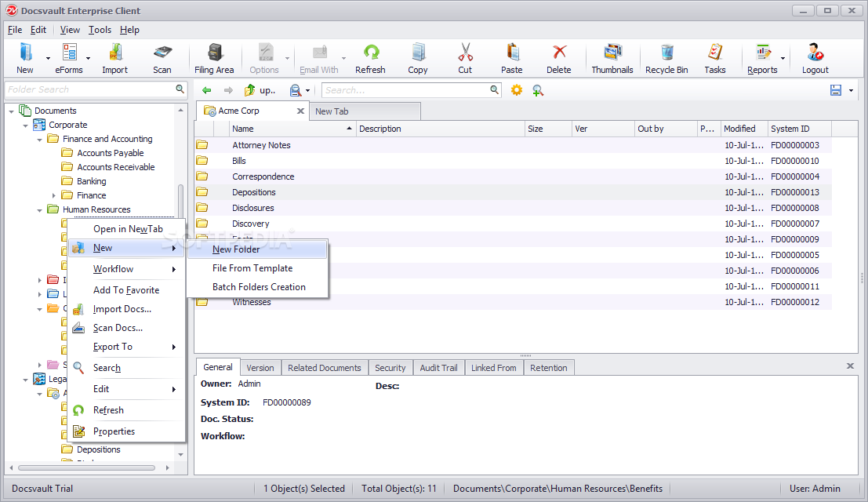
Task: Collapse the Finance and Accounting folder
Action: [39, 140]
